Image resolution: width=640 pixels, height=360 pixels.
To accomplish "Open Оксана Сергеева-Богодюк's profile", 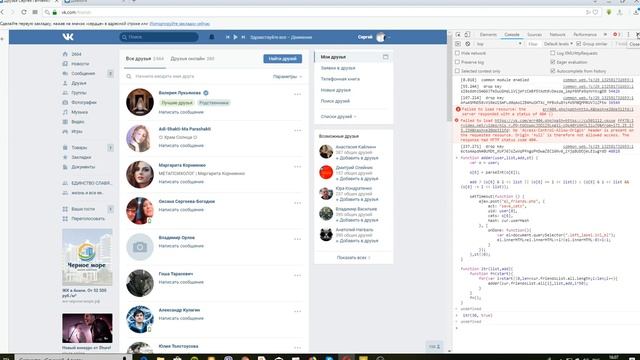I will [x=187, y=202].
